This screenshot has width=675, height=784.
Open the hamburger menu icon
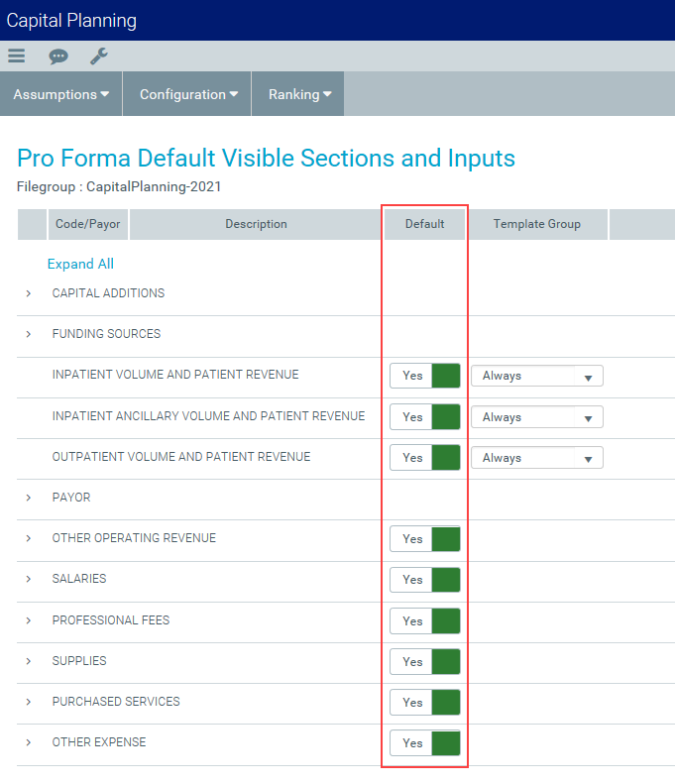click(x=16, y=56)
